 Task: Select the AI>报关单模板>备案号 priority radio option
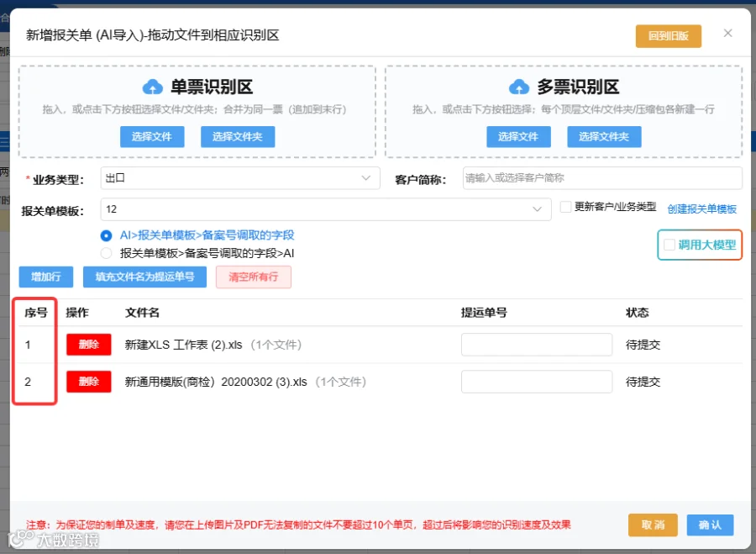pos(106,235)
